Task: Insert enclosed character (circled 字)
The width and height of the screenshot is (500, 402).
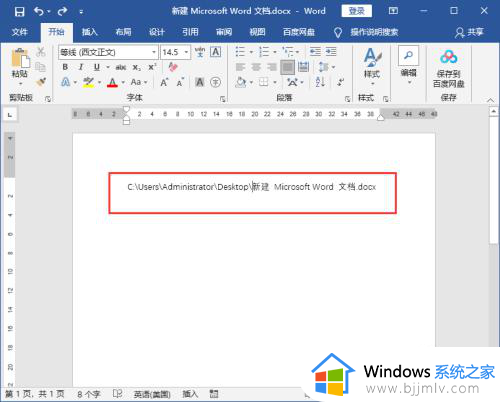Action: coord(216,82)
